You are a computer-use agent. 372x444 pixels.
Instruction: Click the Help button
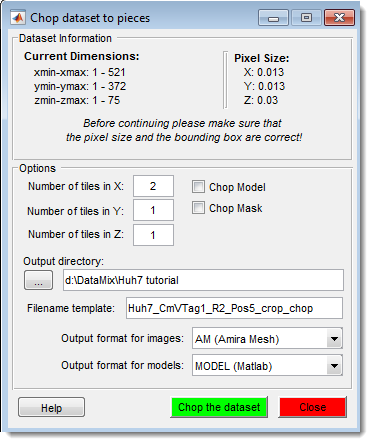[x=51, y=407]
